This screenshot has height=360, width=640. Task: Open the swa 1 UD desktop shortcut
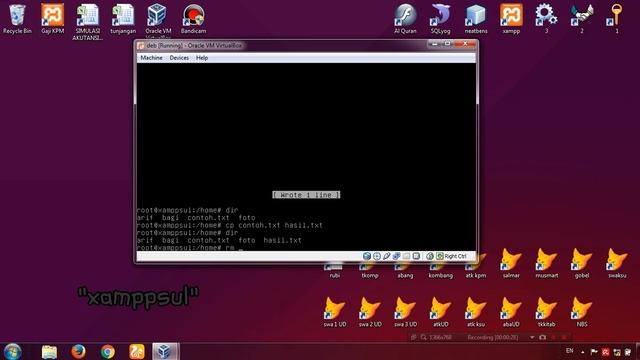[335, 312]
